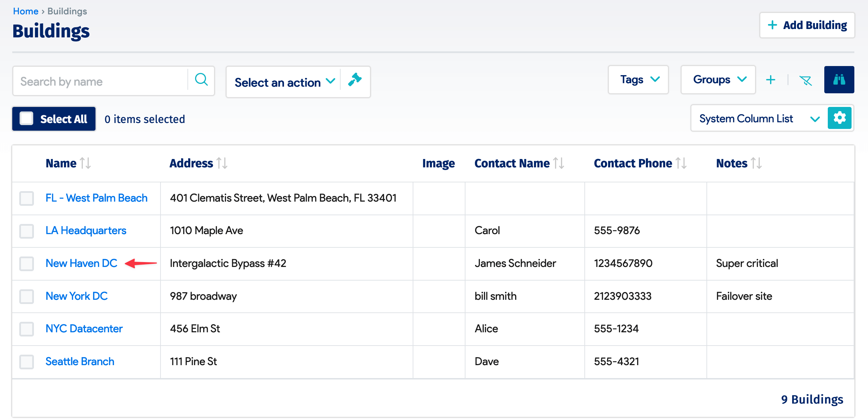Open the Groups dropdown

click(718, 80)
